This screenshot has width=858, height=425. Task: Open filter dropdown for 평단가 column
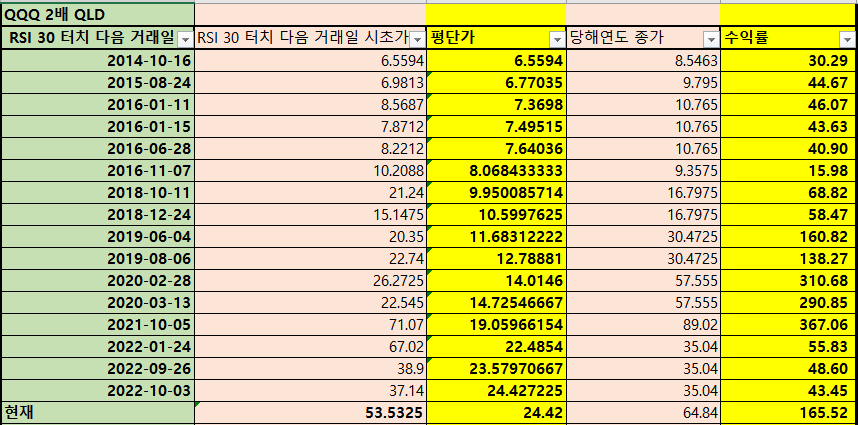coord(557,39)
